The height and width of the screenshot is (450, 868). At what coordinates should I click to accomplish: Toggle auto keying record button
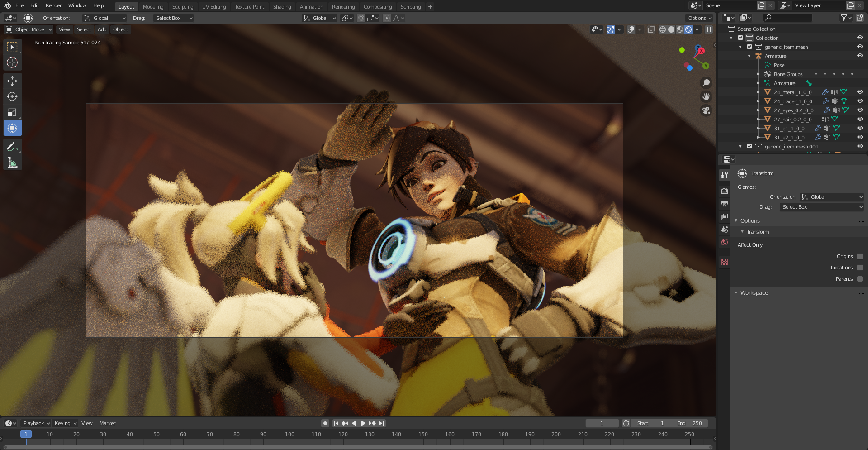tap(325, 423)
